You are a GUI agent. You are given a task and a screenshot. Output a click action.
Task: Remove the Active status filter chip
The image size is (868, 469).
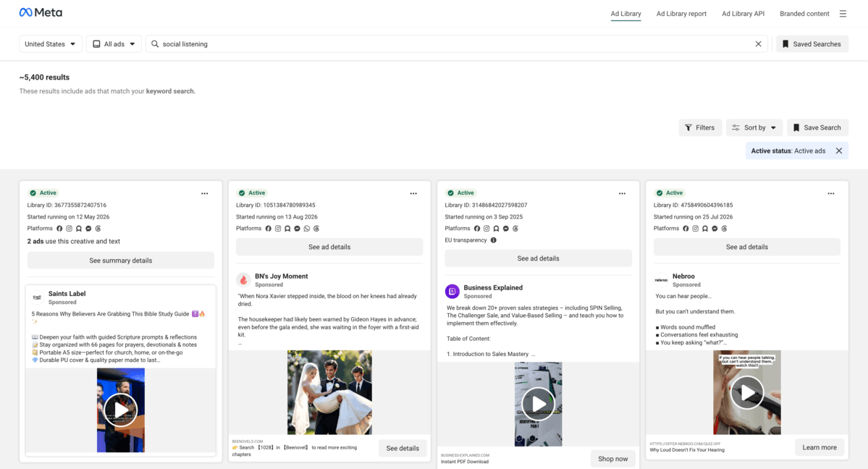(838, 151)
